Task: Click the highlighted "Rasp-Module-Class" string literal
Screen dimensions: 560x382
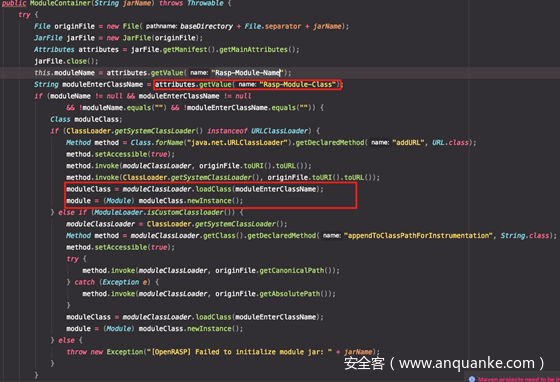Action: [298, 85]
